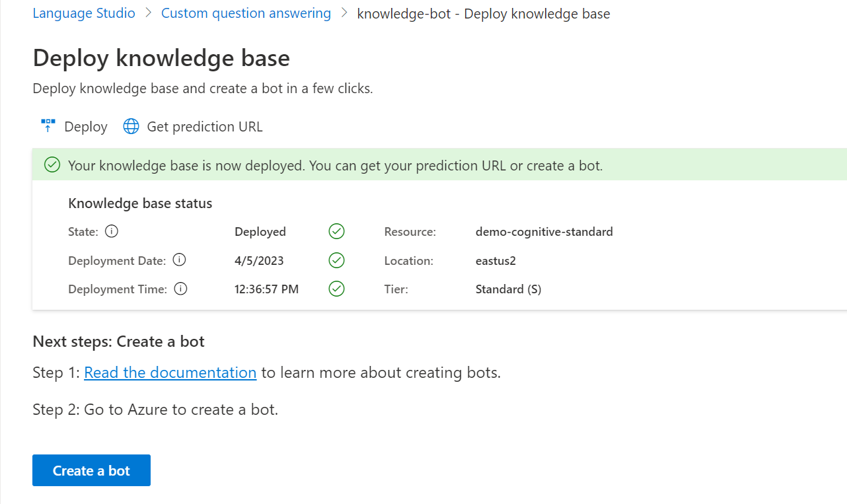Click the knowledge-bot Deploy knowledge base breadcrumb

[483, 13]
